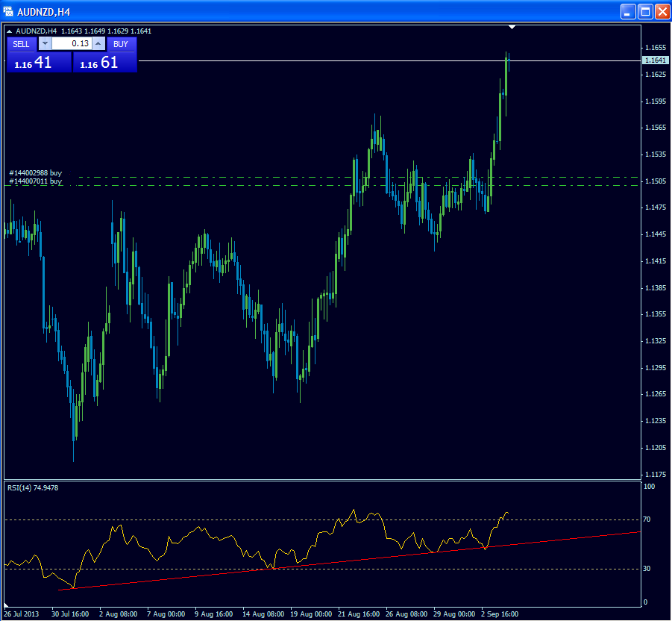Click the 26 Jul 2013 date label

click(22, 614)
